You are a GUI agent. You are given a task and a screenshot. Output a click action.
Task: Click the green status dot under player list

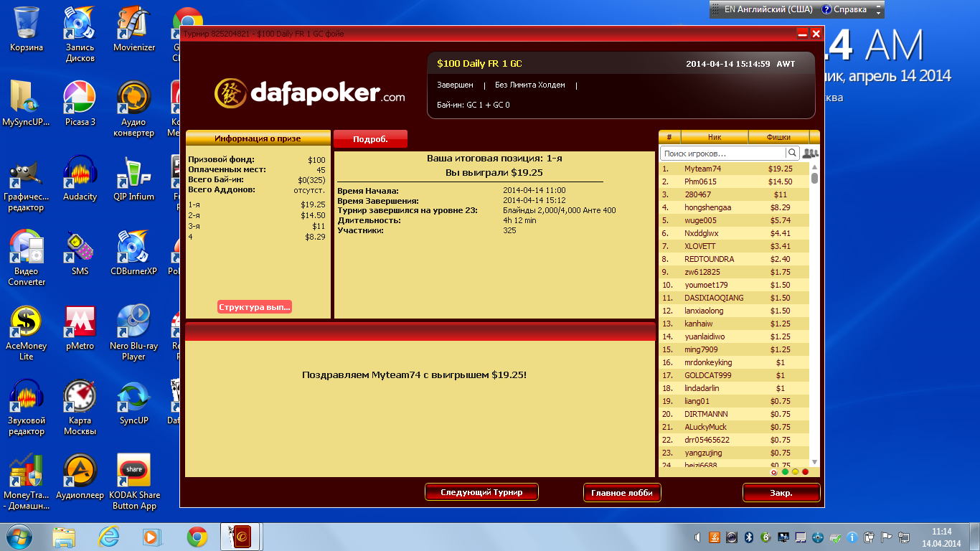coord(785,471)
